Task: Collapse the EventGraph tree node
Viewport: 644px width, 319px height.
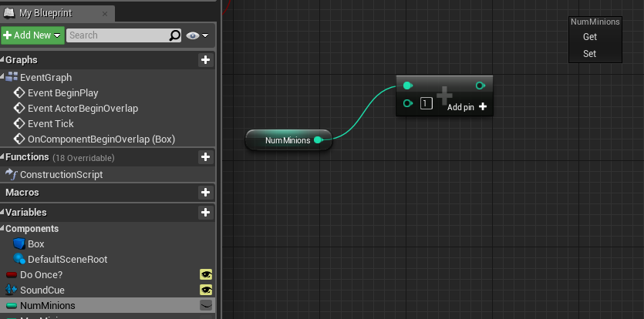Action: [2, 76]
